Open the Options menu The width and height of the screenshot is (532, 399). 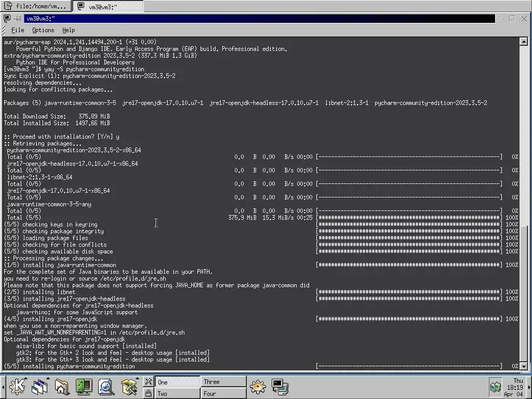[x=43, y=30]
